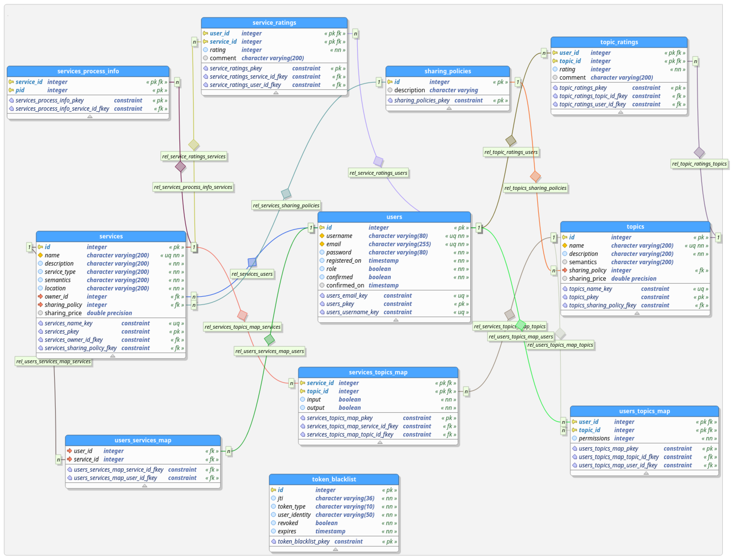Click the constraint icon beside token_blacklist_pkey
Screen dimensions: 734x560
273,541
